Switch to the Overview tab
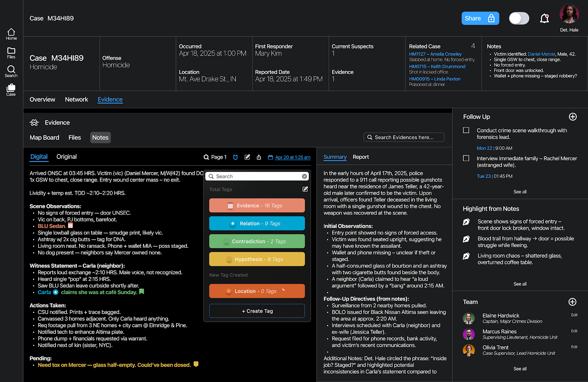588x382 pixels. click(42, 100)
